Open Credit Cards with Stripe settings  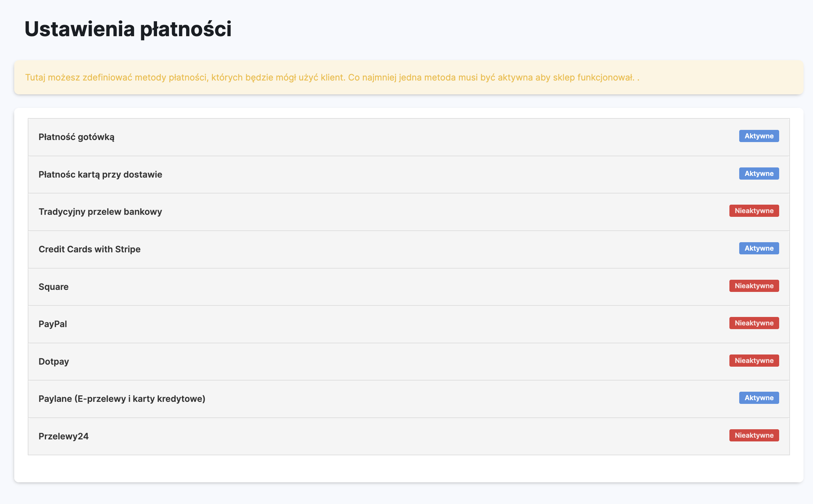(89, 249)
